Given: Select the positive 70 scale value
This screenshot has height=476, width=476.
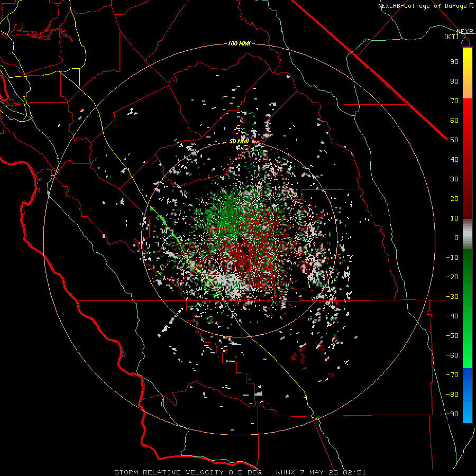Looking at the screenshot, I should 454,101.
